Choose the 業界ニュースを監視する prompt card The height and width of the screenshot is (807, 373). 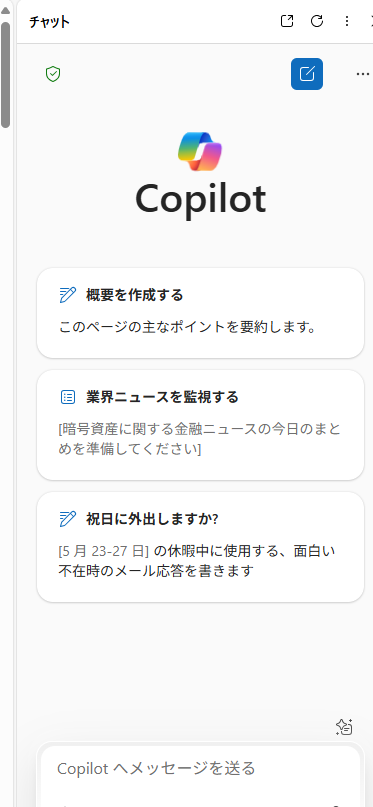click(201, 425)
